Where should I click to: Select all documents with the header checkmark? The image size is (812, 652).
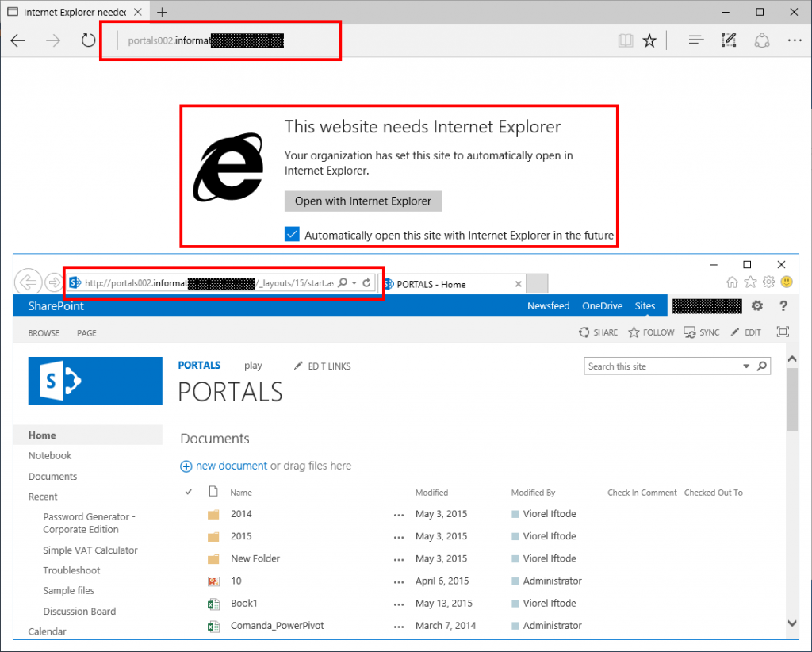188,492
